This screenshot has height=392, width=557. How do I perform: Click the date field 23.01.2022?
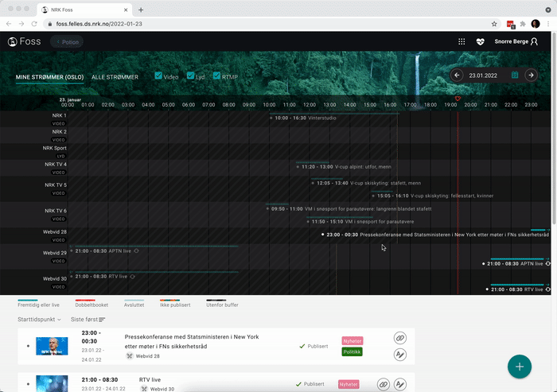coord(483,76)
